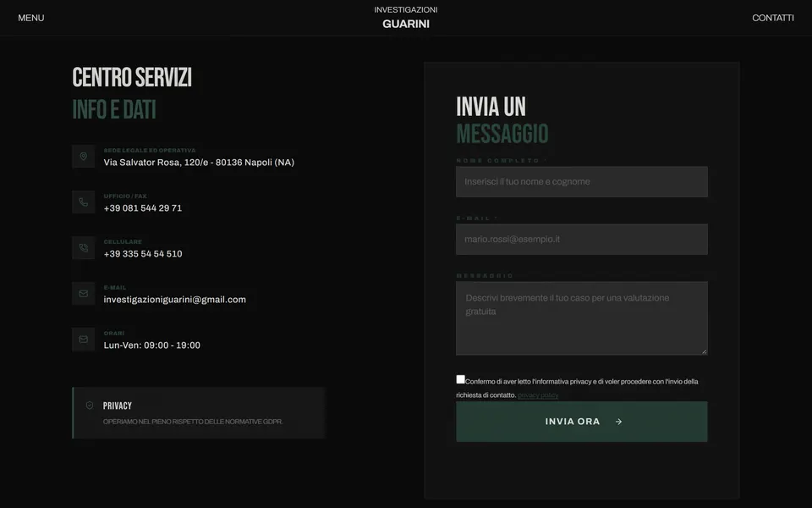
Task: Click the Sede legale ed operativa label
Action: pos(150,151)
